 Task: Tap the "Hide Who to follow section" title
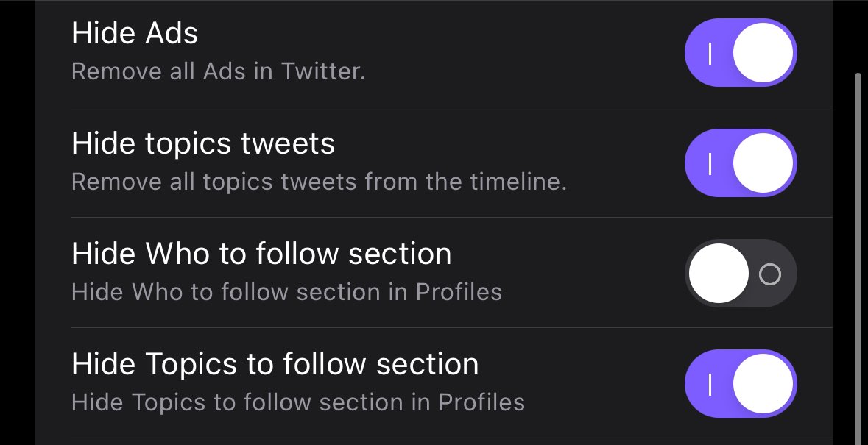[x=261, y=254]
